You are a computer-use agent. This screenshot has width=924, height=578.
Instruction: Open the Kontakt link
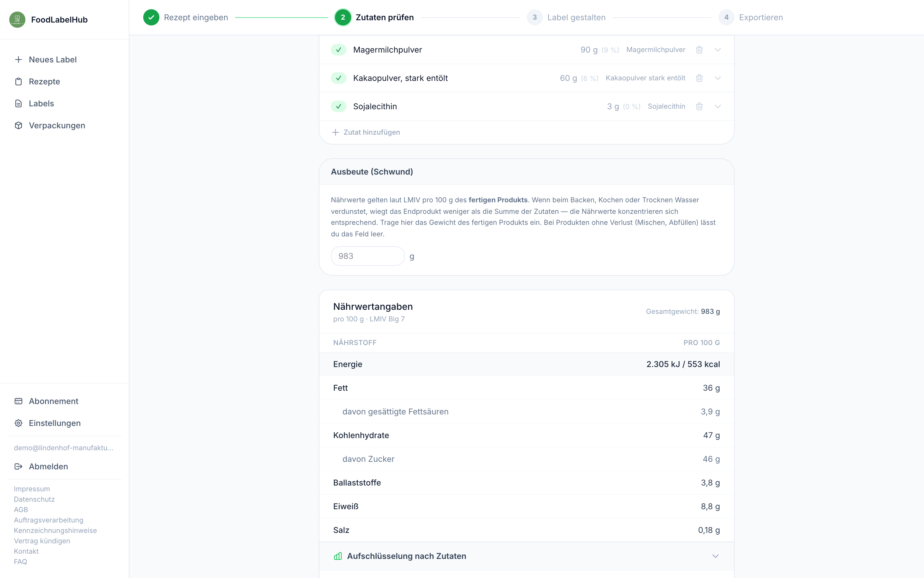(x=26, y=551)
